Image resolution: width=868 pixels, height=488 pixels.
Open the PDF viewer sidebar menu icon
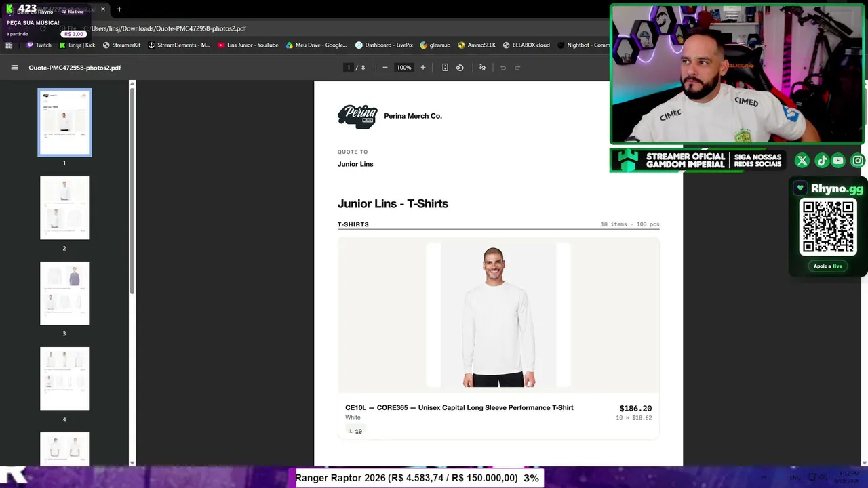point(14,68)
